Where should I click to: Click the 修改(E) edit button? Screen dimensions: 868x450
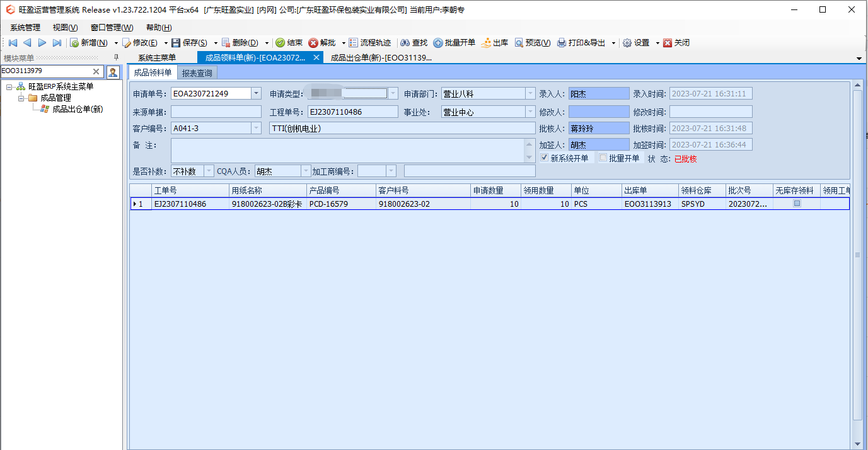[139, 43]
